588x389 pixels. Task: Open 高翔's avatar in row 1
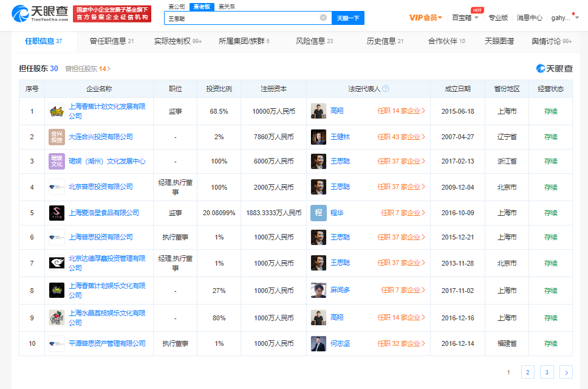tap(318, 111)
